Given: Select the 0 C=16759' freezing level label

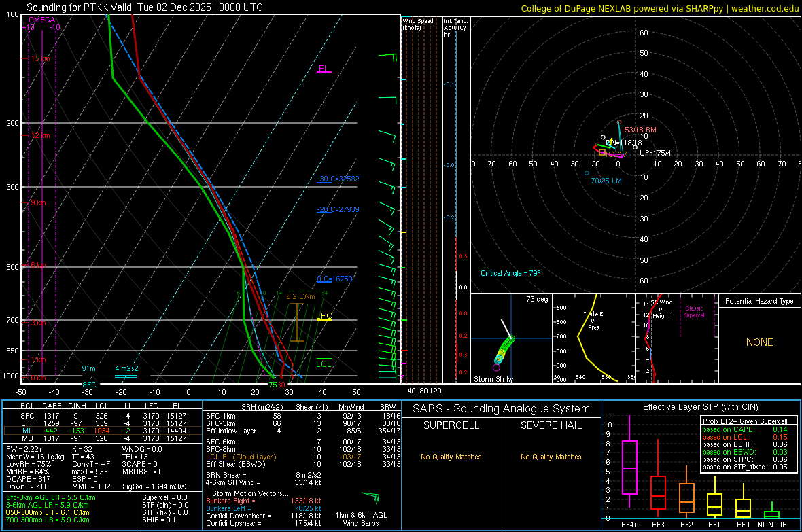Looking at the screenshot, I should pyautogui.click(x=335, y=279).
